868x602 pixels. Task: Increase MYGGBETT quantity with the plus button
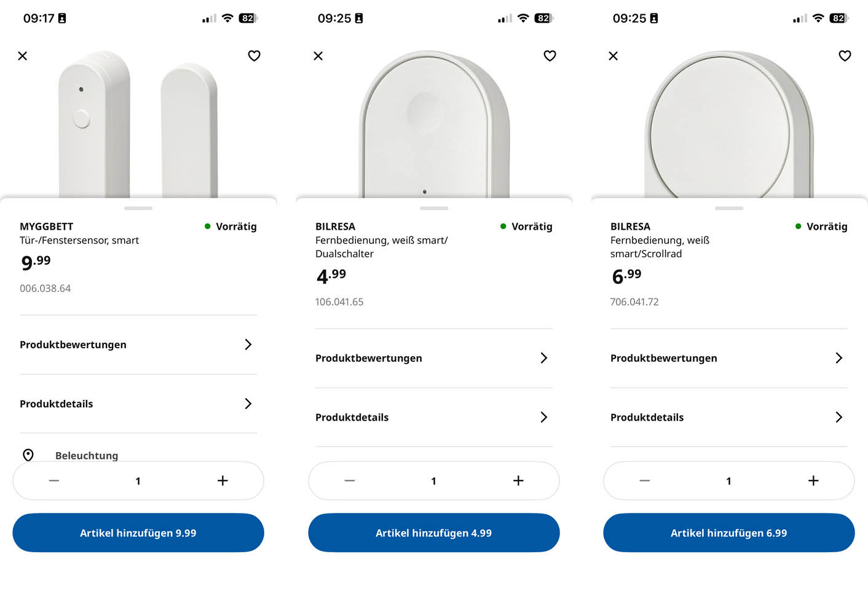pyautogui.click(x=223, y=481)
